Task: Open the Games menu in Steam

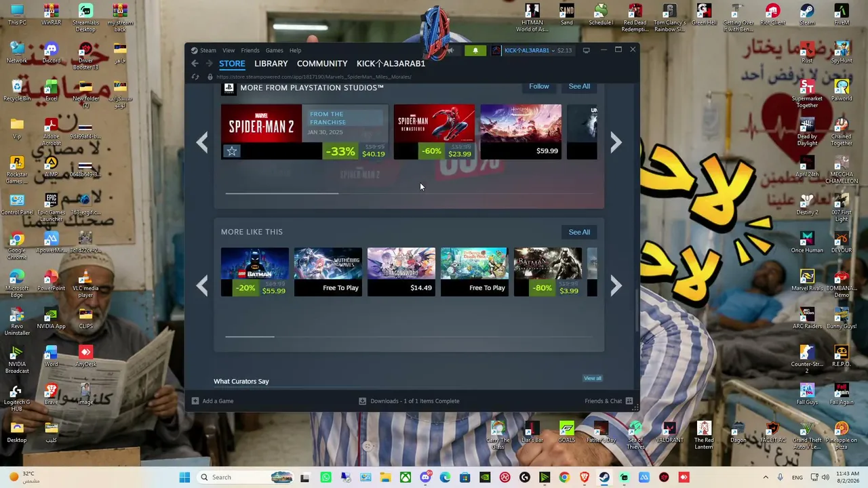Action: coord(275,50)
